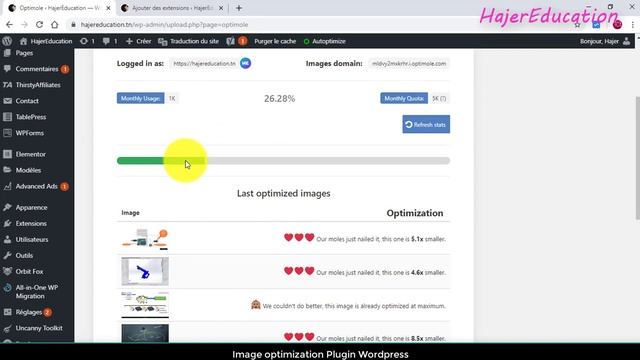Screen dimensions: 640x360
Task: Open the Créer menu in admin bar
Action: [x=138, y=41]
